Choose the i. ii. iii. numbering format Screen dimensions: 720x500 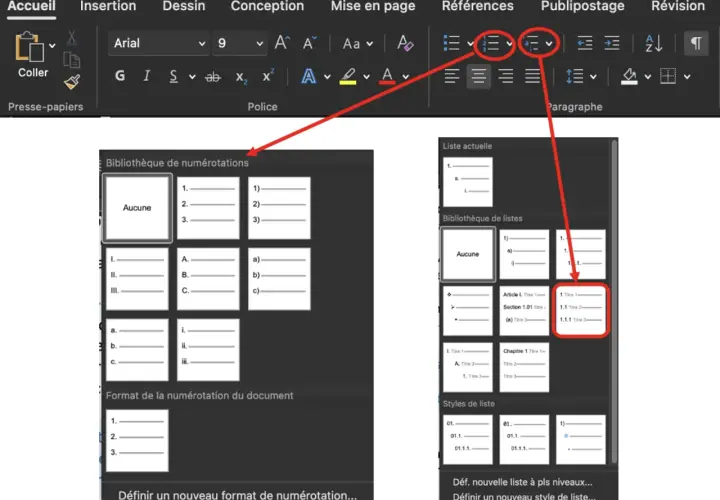208,350
